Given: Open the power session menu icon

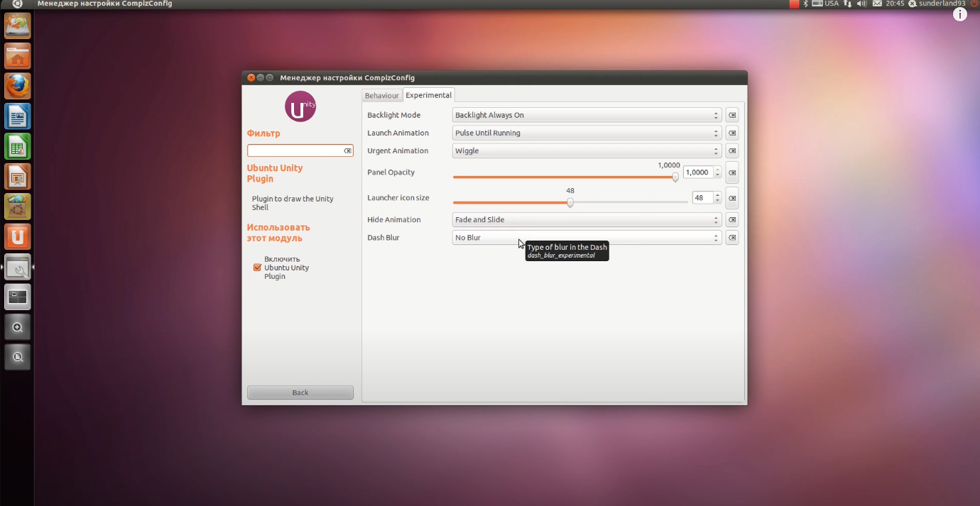Looking at the screenshot, I should coord(974,4).
